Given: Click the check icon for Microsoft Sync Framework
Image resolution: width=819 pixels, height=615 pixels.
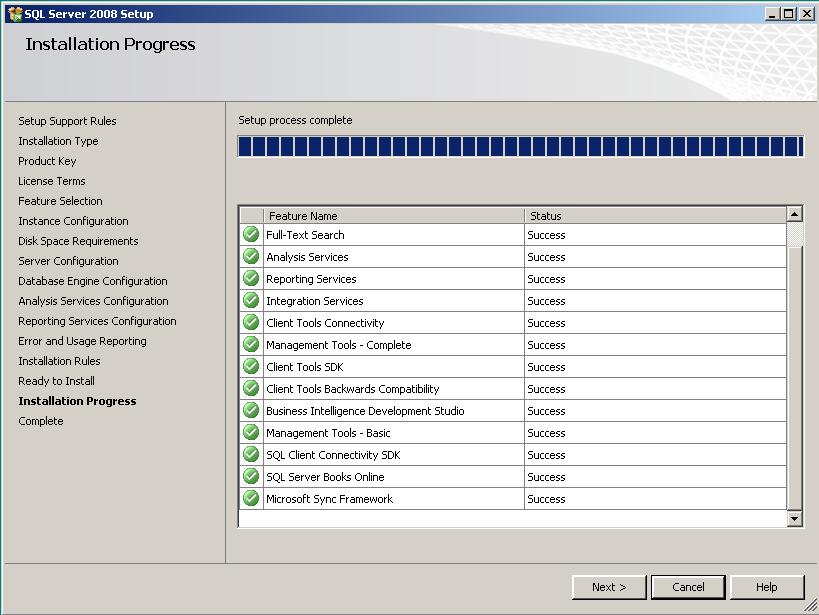Looking at the screenshot, I should point(251,498).
